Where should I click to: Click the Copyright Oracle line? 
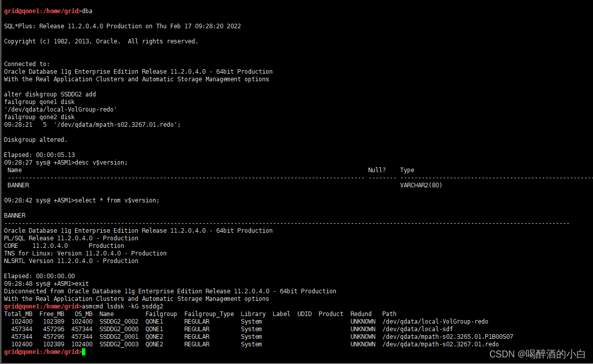point(101,41)
